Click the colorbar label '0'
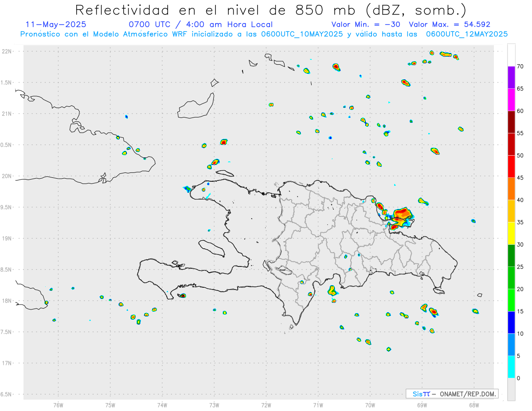Image resolution: width=532 pixels, height=411 pixels. click(x=518, y=378)
